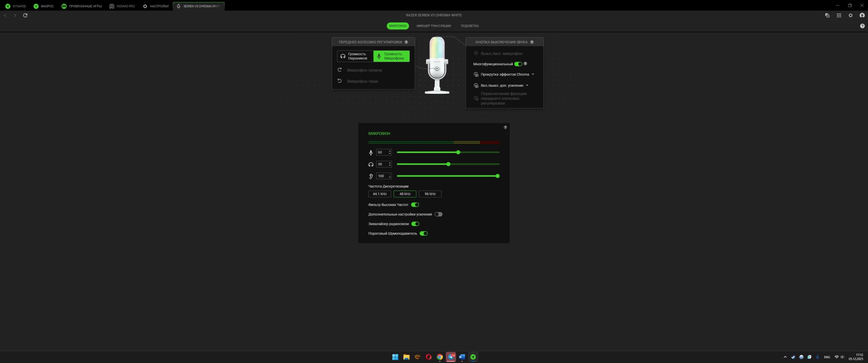The height and width of the screenshot is (363, 868).
Task: Select the Микрофон tab
Action: tap(398, 26)
